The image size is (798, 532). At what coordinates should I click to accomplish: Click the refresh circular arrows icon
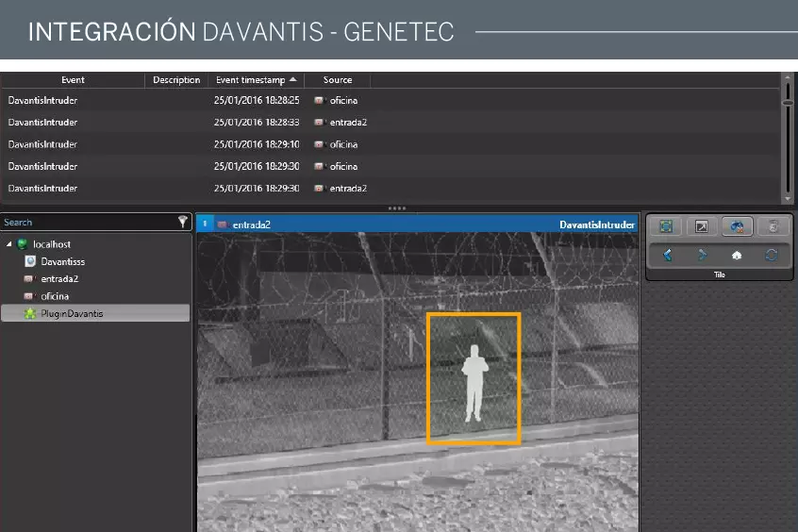[772, 255]
